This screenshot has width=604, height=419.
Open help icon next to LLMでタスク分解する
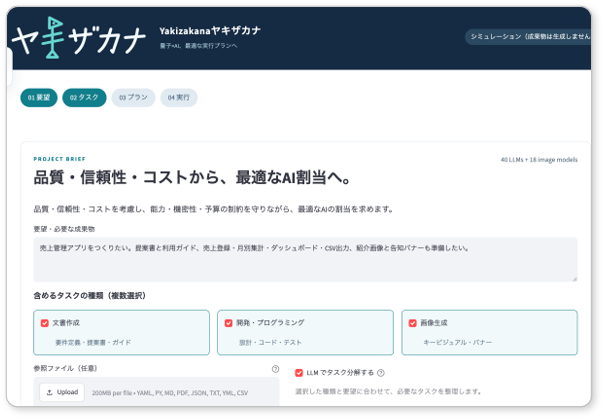click(381, 373)
